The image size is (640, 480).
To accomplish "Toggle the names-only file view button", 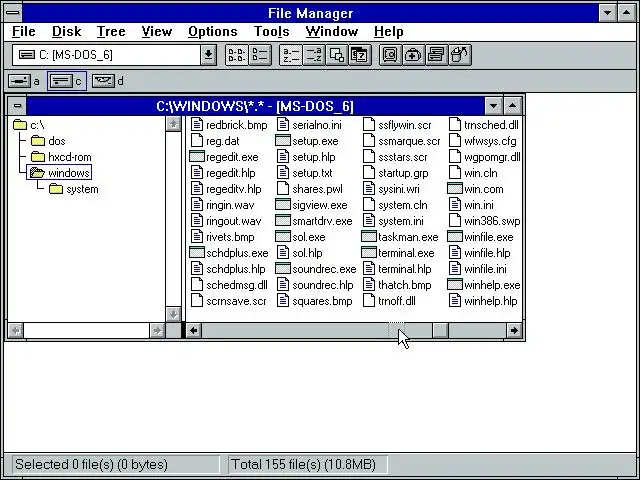I will (237, 55).
